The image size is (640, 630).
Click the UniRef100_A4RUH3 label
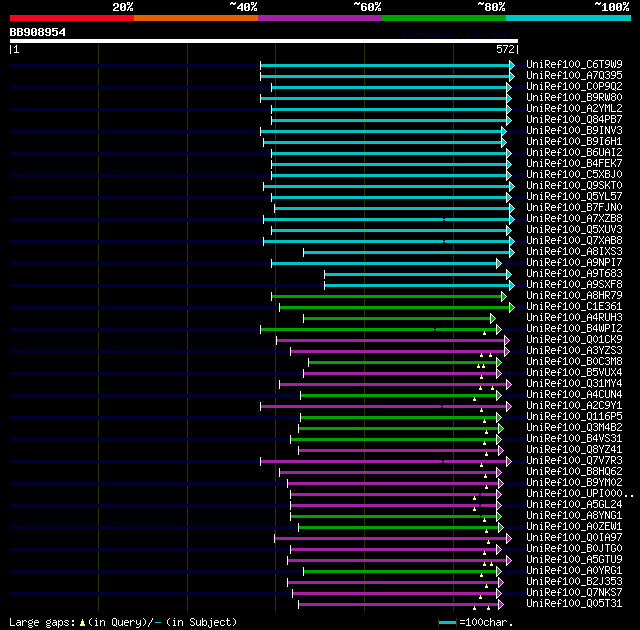pyautogui.click(x=574, y=318)
